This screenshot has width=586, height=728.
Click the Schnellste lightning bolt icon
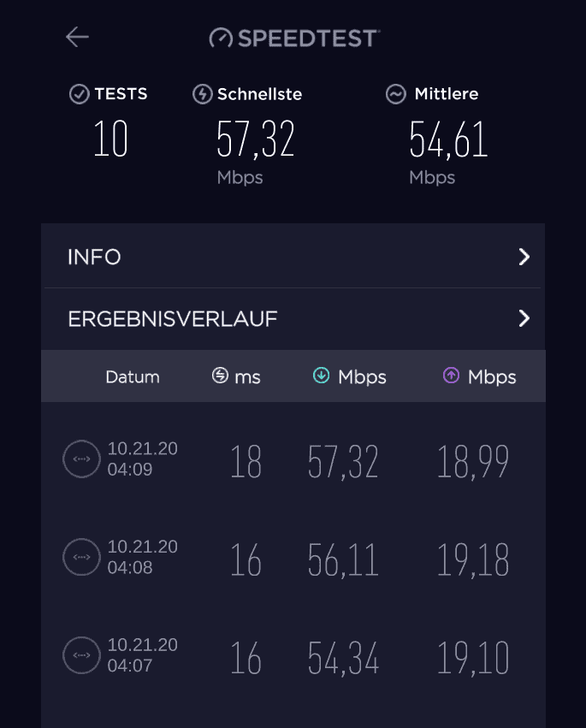tap(203, 94)
